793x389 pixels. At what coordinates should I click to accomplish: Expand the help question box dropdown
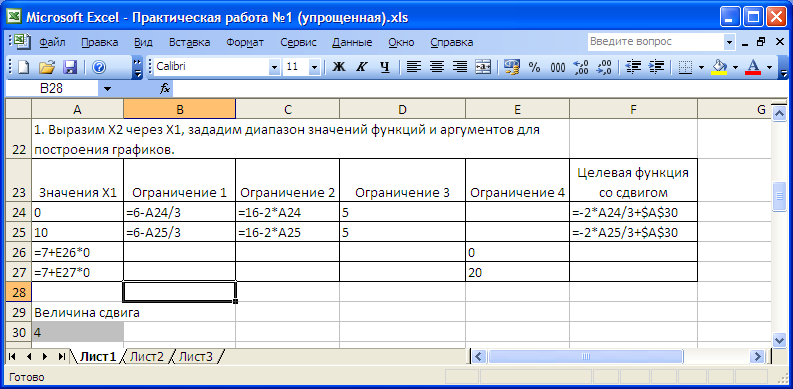tap(730, 42)
